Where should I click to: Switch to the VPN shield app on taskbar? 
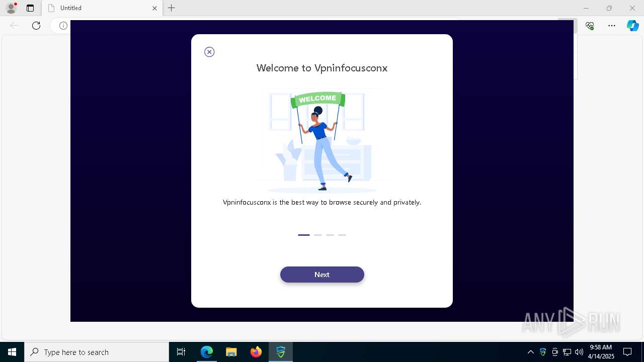281,352
